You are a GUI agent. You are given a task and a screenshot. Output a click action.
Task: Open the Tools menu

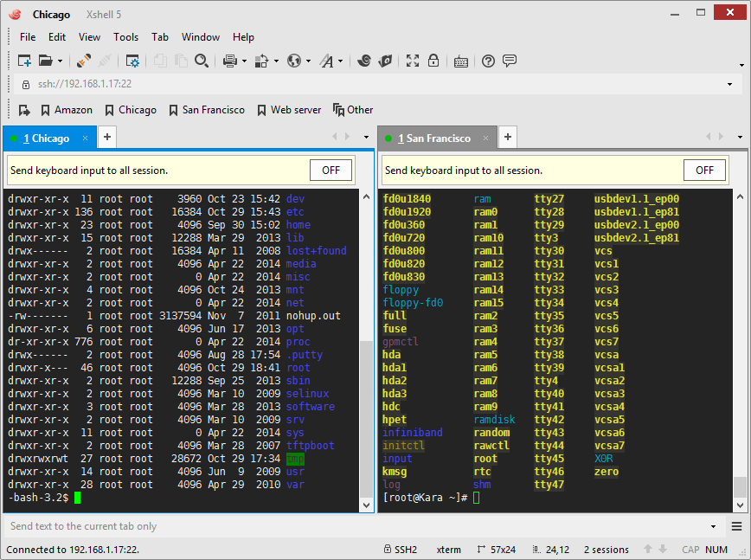point(125,37)
